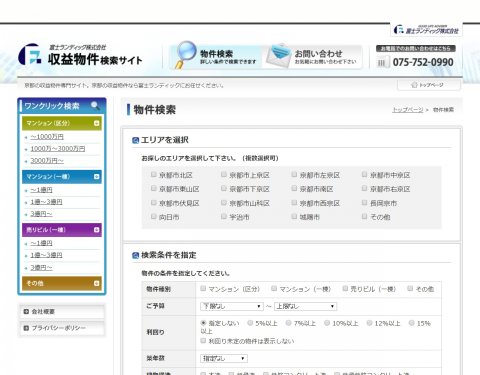
Task: Check 売りビル(一棟) in 物件種別 row
Action: (345, 289)
